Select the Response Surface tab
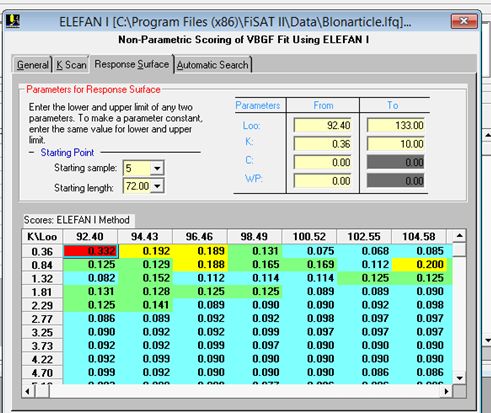 (132, 64)
